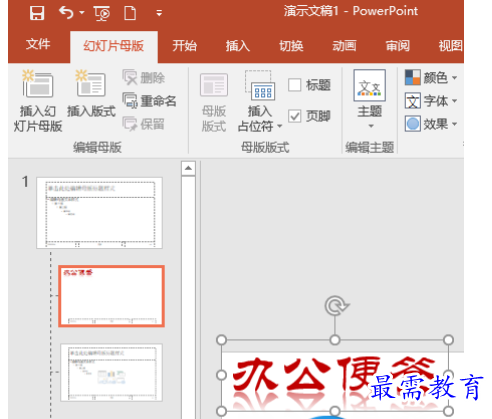This screenshot has height=419, width=492.
Task: Click top-left resize handle of text box
Action: (221, 340)
